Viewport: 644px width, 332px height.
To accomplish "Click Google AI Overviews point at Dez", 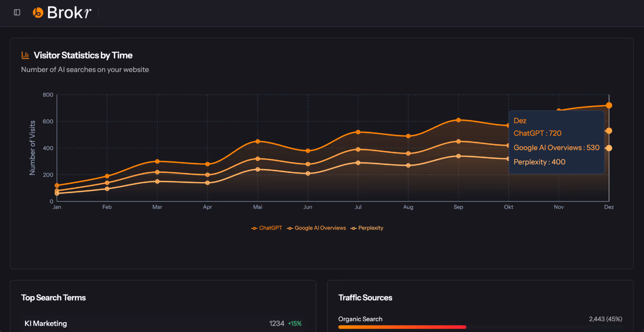I will (609, 131).
